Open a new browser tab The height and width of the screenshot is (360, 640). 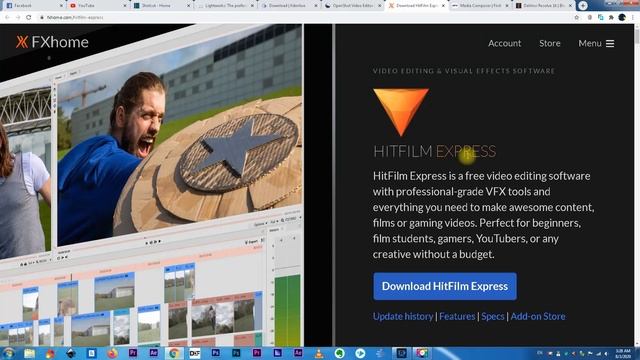tap(582, 6)
